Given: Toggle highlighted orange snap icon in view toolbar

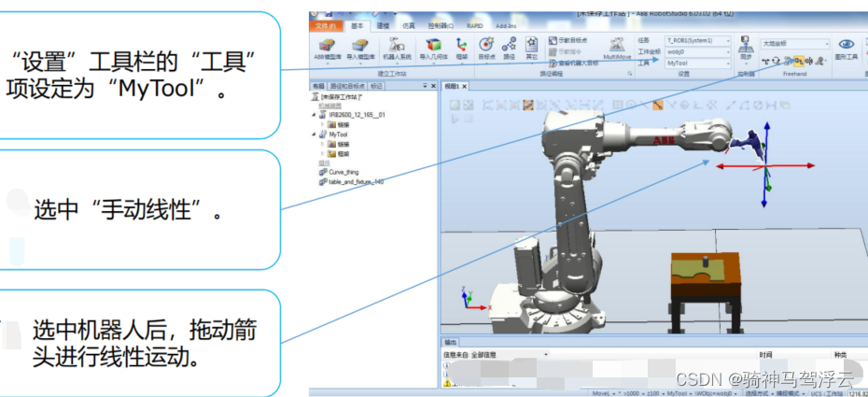Looking at the screenshot, I should point(658,104).
